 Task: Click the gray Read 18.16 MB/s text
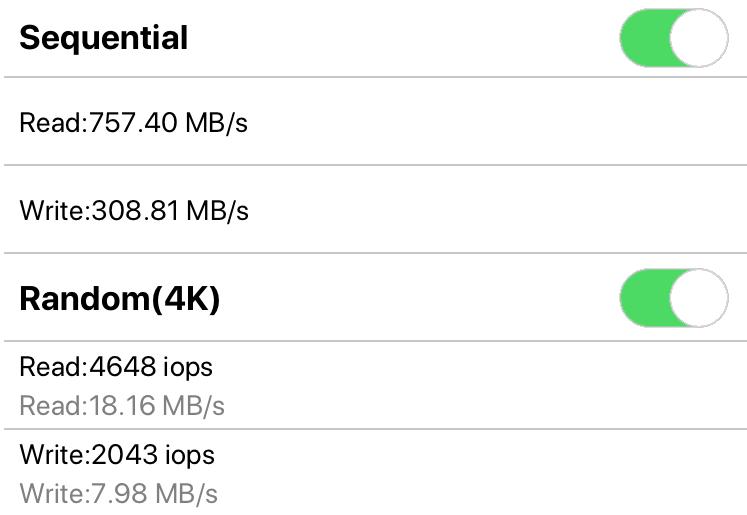(122, 405)
